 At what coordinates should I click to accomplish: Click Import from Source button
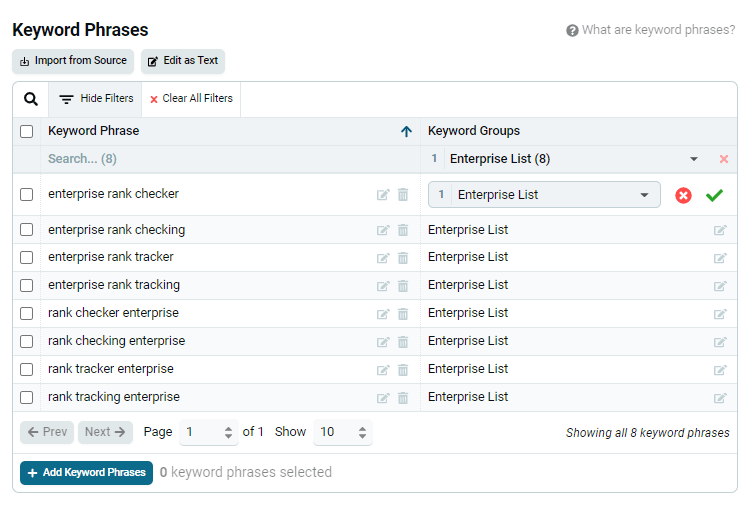pos(73,61)
